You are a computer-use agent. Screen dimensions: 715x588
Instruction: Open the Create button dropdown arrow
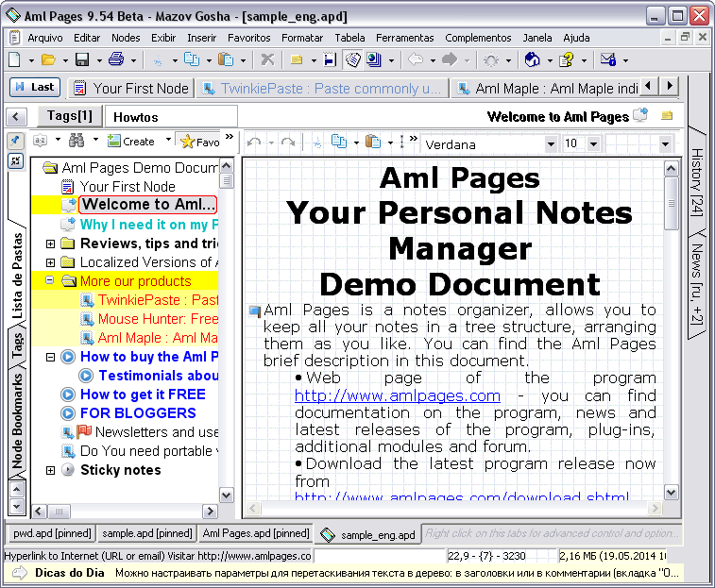pyautogui.click(x=168, y=140)
